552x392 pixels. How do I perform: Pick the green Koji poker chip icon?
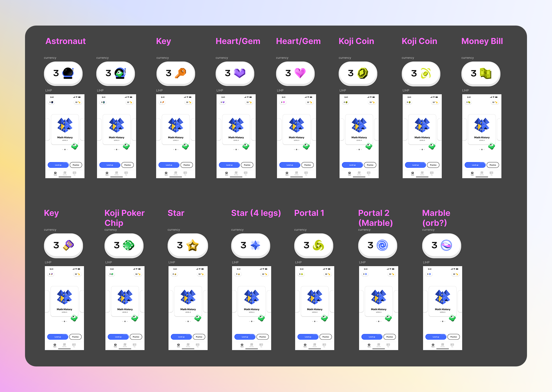(x=129, y=245)
